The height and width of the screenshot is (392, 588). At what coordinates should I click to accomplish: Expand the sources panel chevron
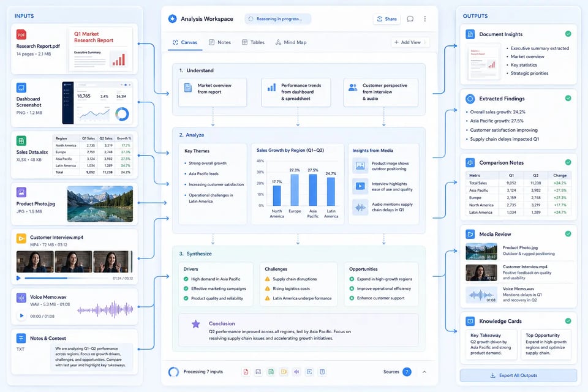(x=424, y=372)
